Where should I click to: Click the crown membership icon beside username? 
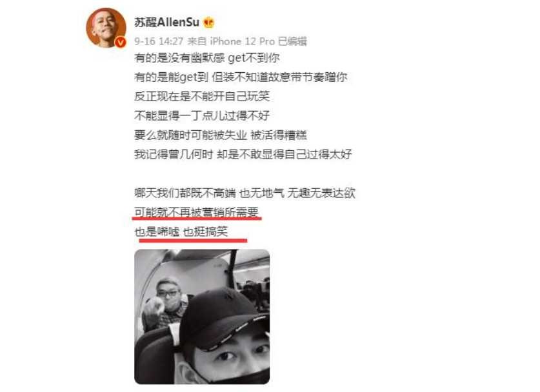(208, 23)
